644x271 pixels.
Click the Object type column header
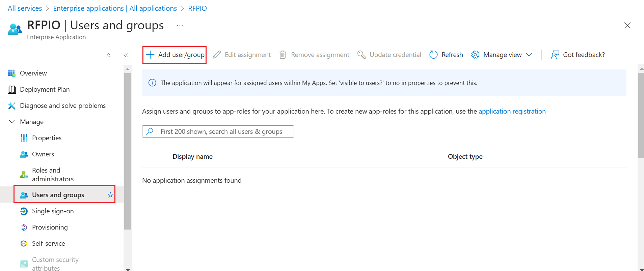pos(465,156)
